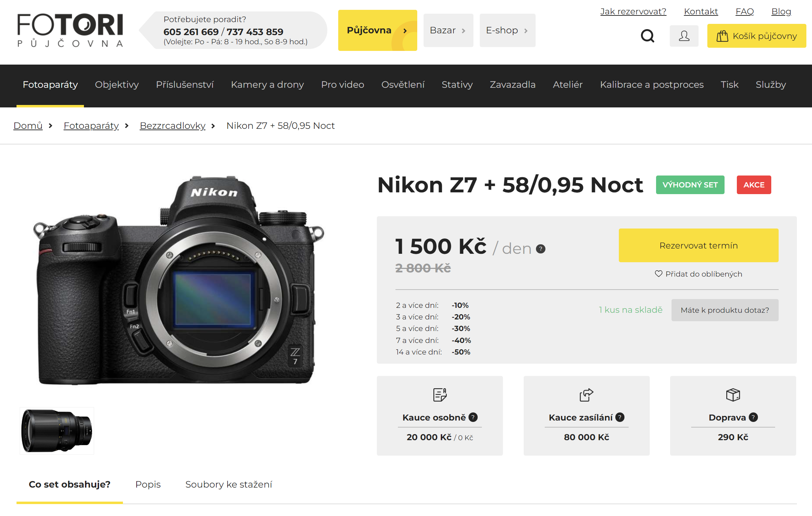
Task: Follow the Jak rezervovat? link
Action: tap(633, 12)
